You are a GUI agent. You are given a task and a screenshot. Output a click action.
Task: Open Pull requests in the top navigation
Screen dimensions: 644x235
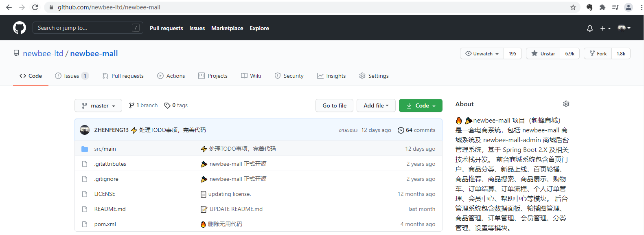[x=166, y=28]
